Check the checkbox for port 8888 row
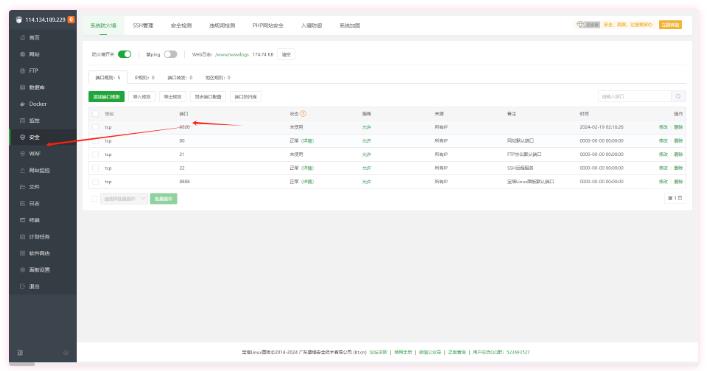The height and width of the screenshot is (371, 707). [95, 182]
